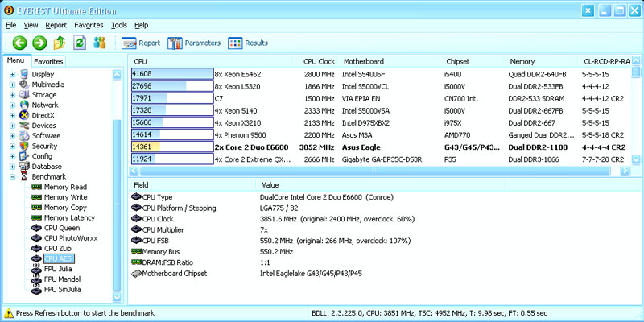Click the results list down scroll arrow

(x=636, y=159)
